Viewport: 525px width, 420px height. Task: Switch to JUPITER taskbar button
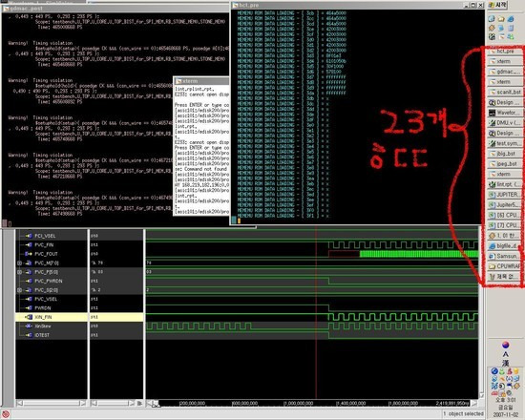pyautogui.click(x=505, y=195)
